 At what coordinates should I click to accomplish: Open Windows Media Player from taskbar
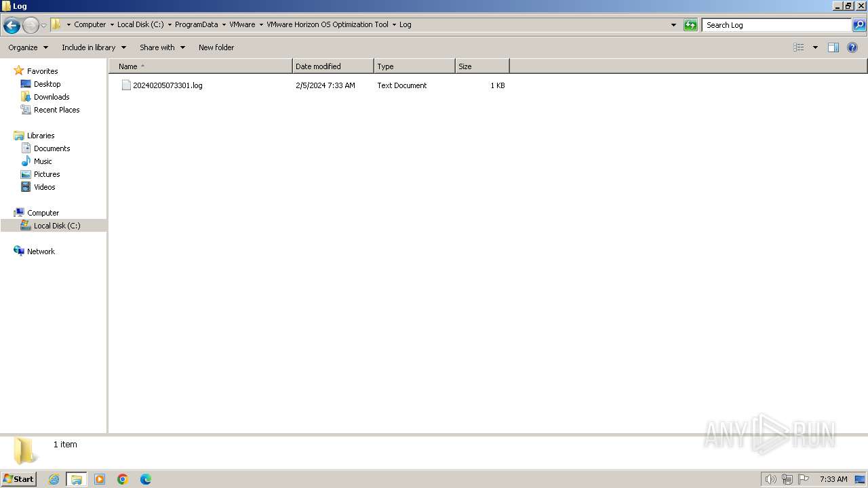pyautogui.click(x=100, y=479)
